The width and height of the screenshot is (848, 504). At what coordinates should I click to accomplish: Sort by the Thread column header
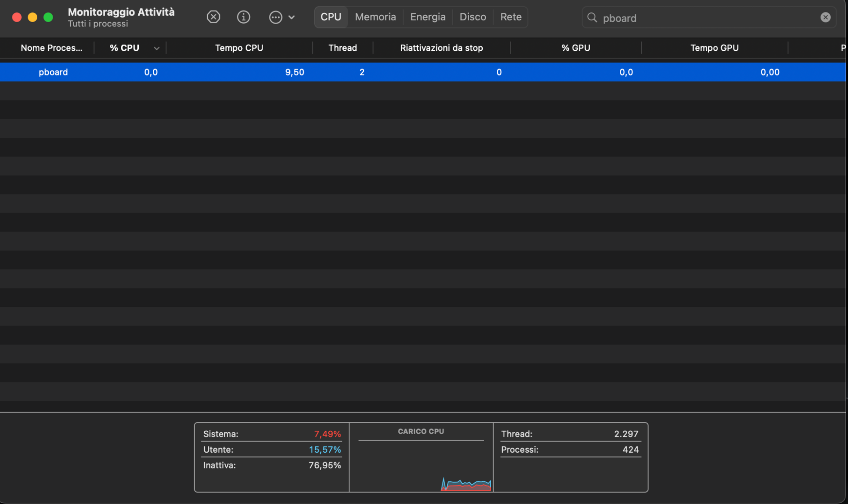coord(342,47)
